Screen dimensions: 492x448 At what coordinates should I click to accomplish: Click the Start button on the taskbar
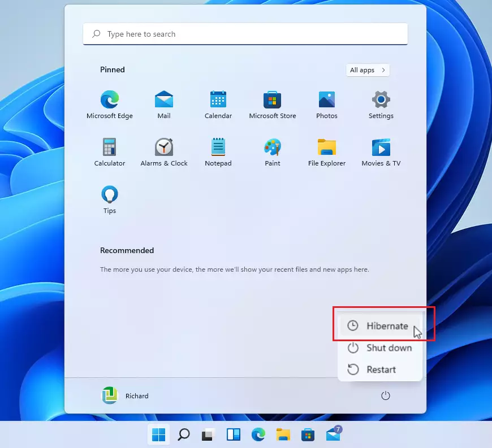[158, 434]
